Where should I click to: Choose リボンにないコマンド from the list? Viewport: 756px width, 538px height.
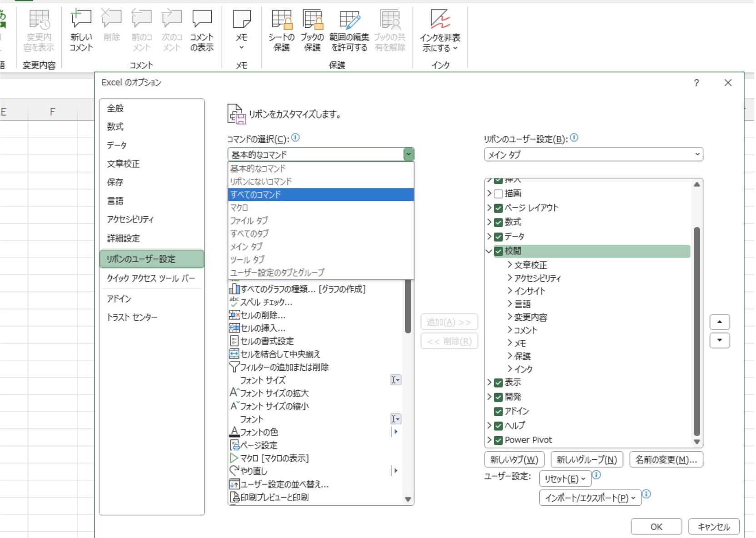321,181
